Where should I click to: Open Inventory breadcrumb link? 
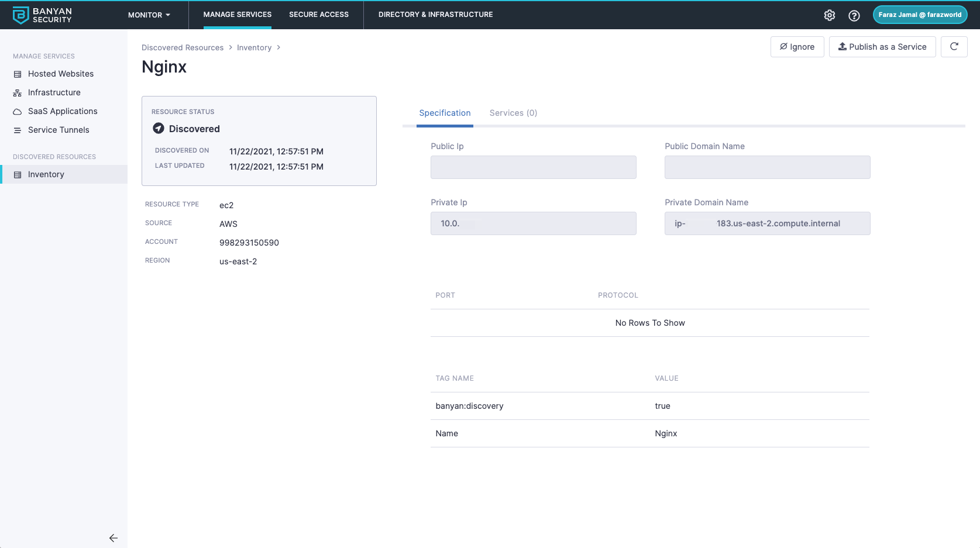pos(254,47)
